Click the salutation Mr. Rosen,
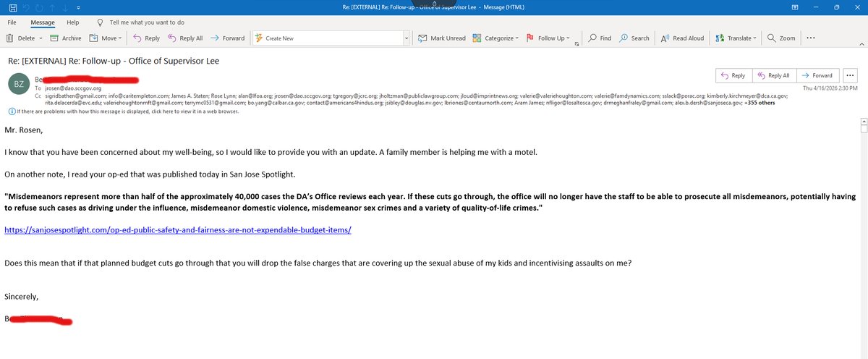The image size is (868, 359). (24, 131)
